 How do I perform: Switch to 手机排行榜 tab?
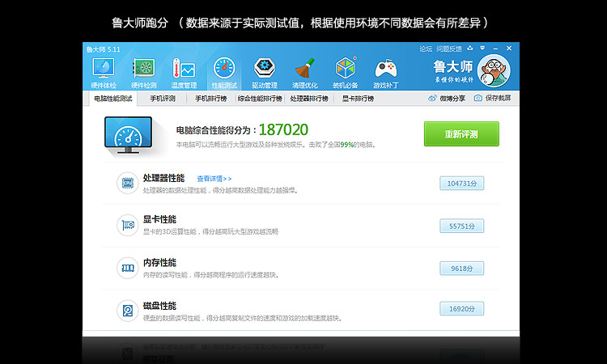click(x=210, y=99)
